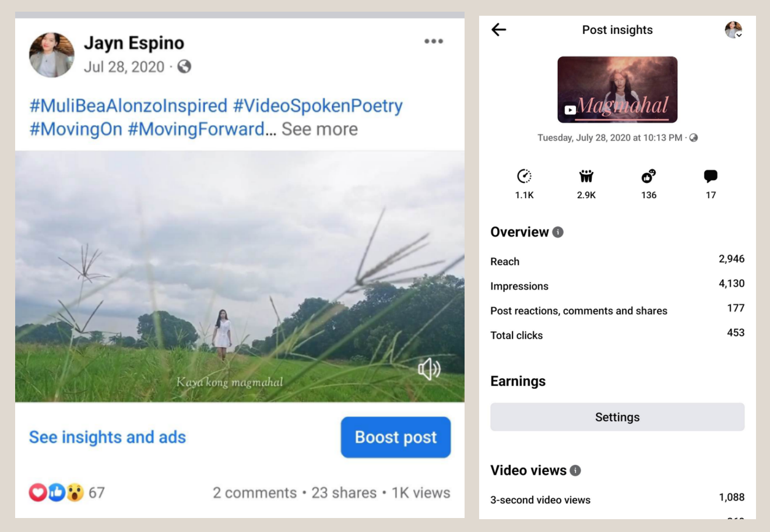Click the 1.1K stat value
This screenshot has height=532, width=770.
pyautogui.click(x=524, y=195)
